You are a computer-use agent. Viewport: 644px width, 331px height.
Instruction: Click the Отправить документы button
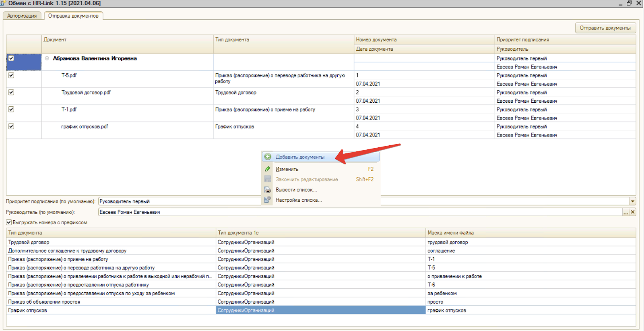point(605,28)
